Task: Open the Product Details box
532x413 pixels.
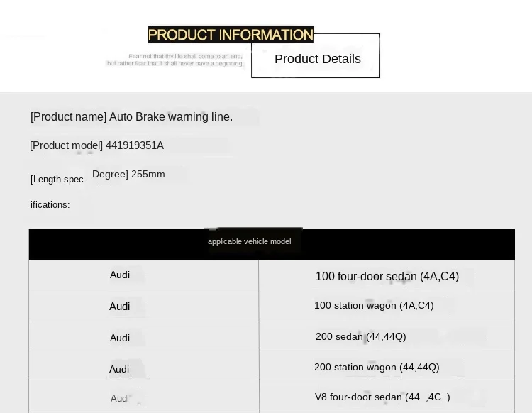Action: [317, 59]
